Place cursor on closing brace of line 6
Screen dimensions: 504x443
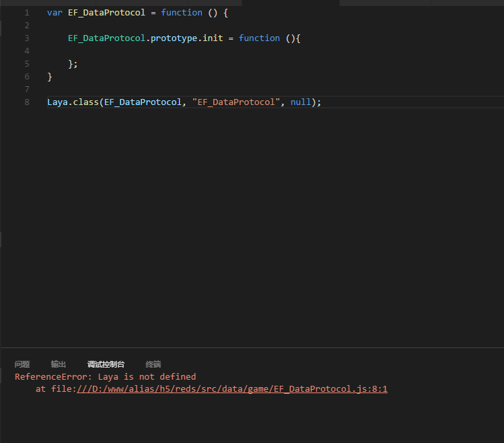click(50, 77)
